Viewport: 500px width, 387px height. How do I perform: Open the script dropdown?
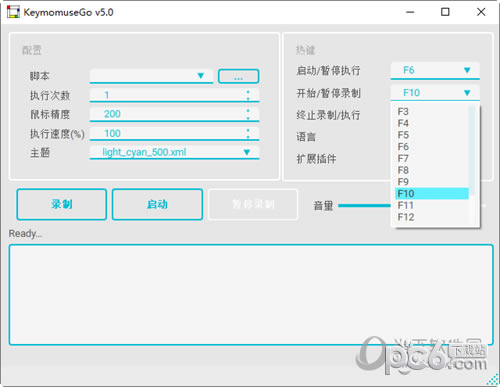151,76
